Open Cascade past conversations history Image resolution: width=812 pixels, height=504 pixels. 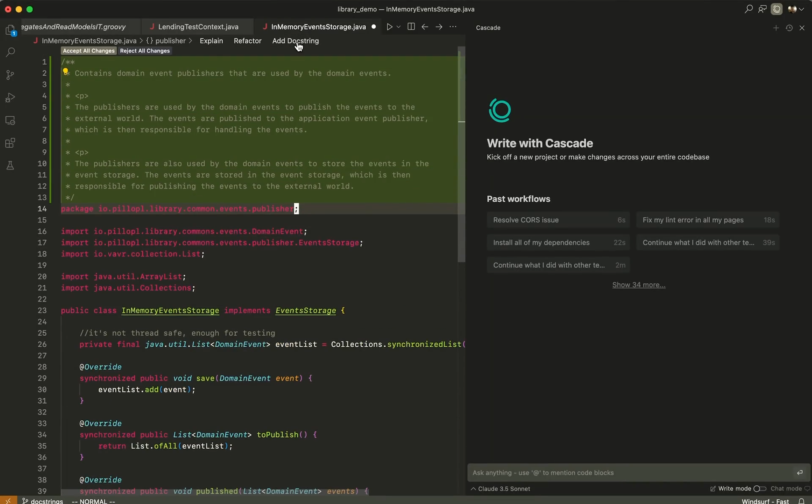(x=789, y=28)
